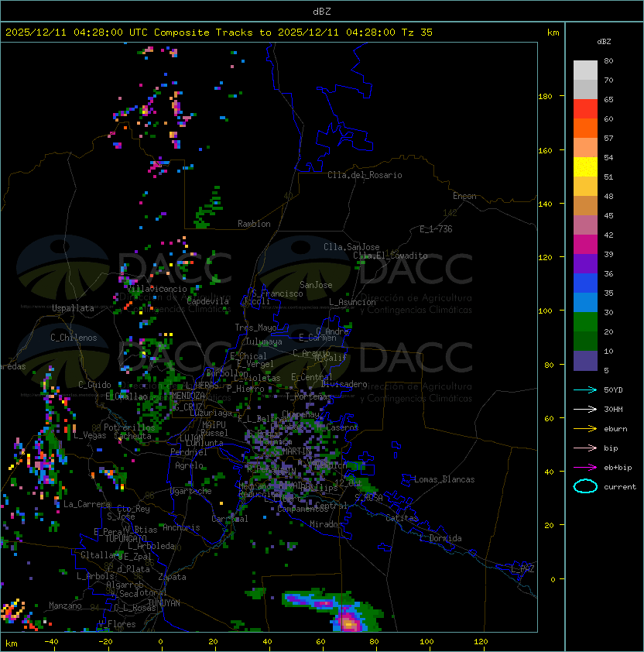Click the 'Clla.del_Rosario' map label
This screenshot has height=652, width=644.
[365, 175]
